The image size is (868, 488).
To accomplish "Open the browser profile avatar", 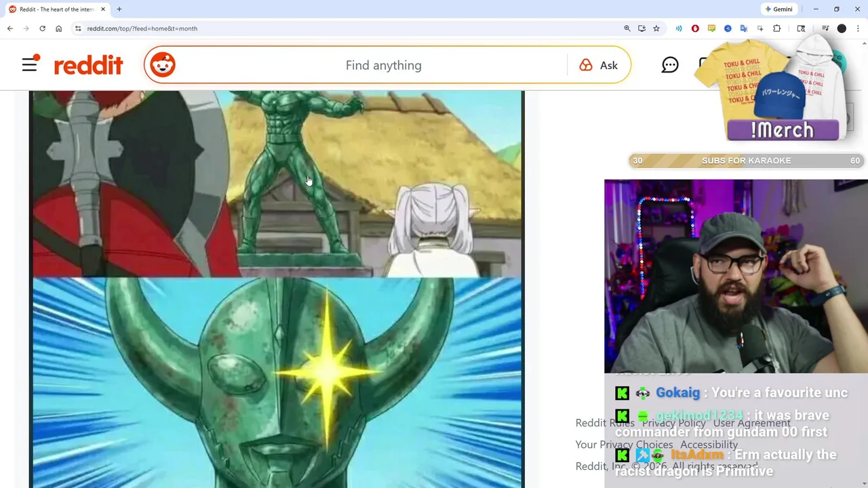I will click(842, 28).
